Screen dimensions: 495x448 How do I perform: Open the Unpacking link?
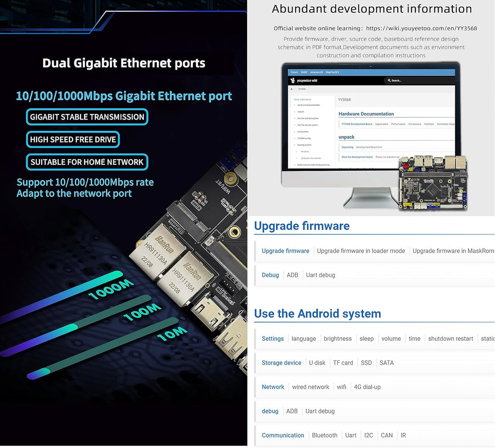[x=347, y=147]
